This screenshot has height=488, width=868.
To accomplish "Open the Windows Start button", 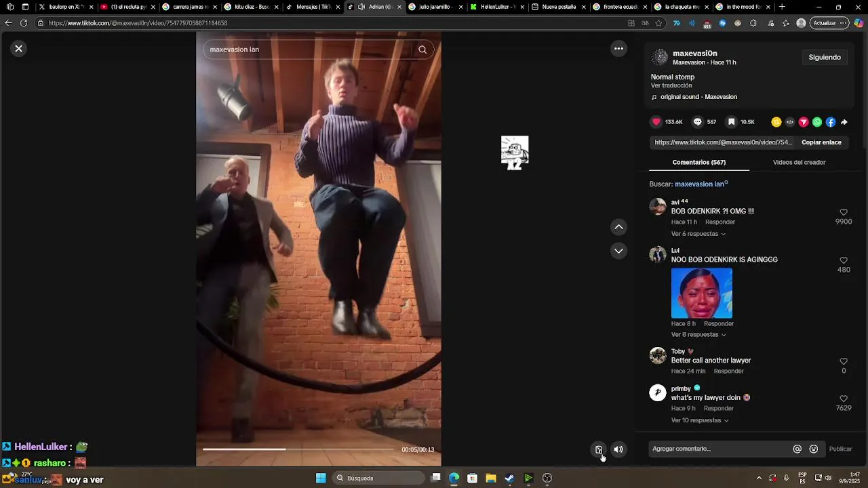I will [x=321, y=478].
